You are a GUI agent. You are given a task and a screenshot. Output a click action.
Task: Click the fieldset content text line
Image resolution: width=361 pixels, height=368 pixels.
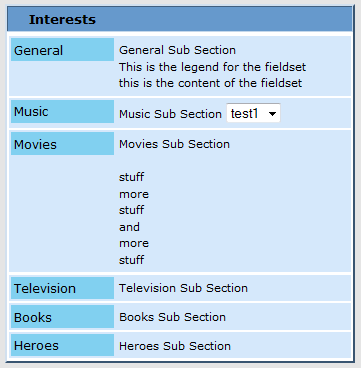click(210, 83)
